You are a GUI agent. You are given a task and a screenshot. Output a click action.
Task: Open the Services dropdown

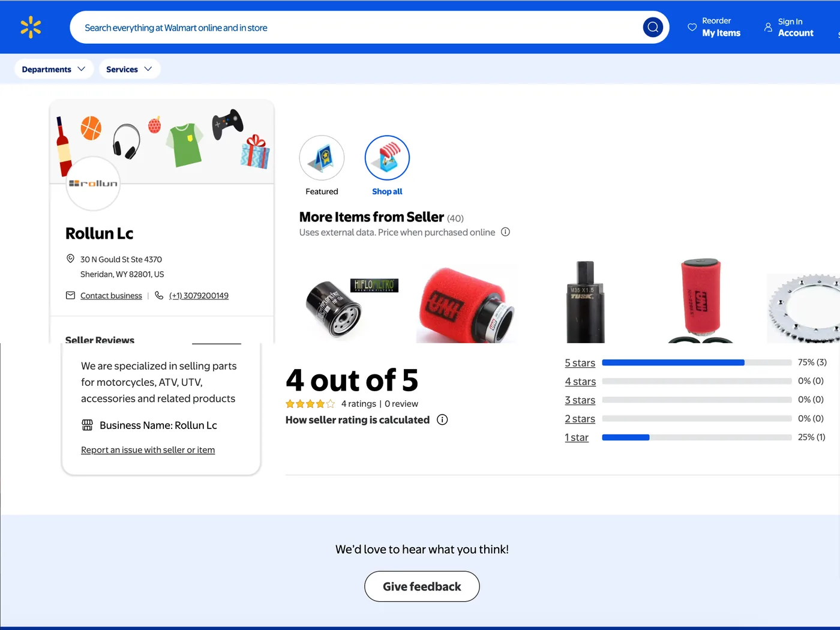[129, 69]
